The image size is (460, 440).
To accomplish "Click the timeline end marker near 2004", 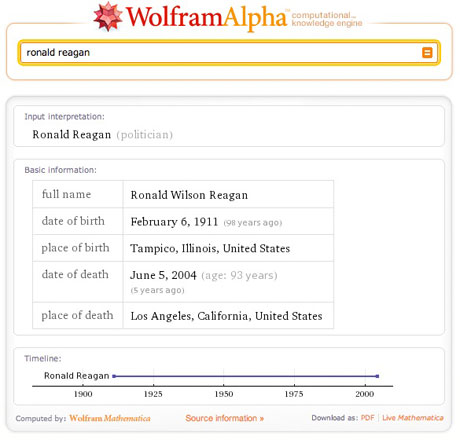I will point(377,376).
